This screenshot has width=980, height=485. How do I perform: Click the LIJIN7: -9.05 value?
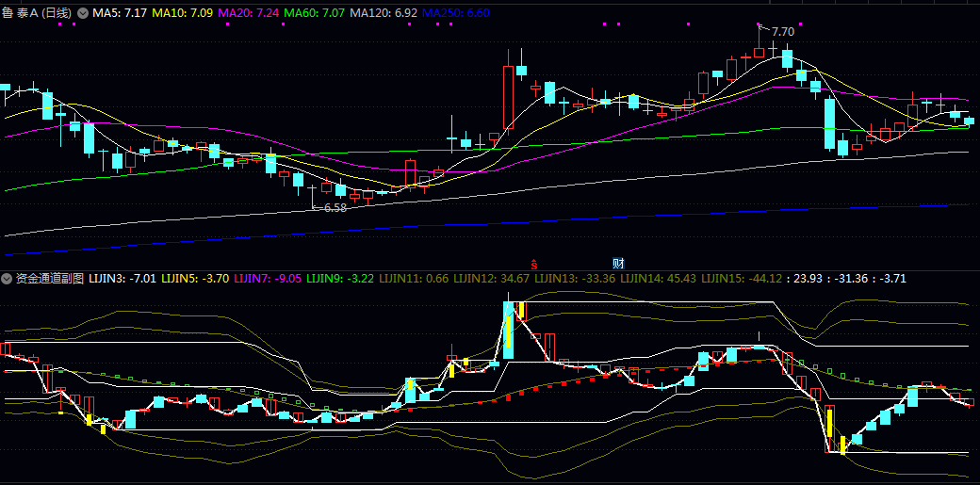[x=269, y=279]
